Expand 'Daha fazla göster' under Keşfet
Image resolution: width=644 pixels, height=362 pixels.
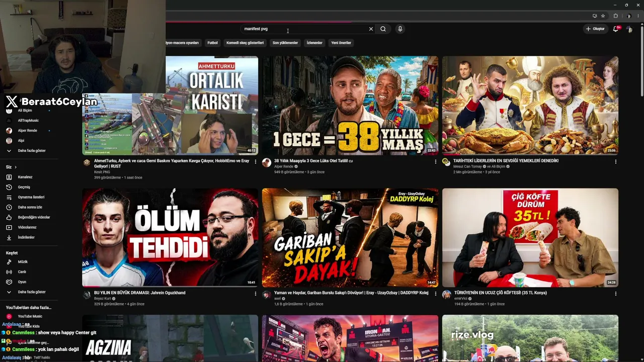point(28,292)
